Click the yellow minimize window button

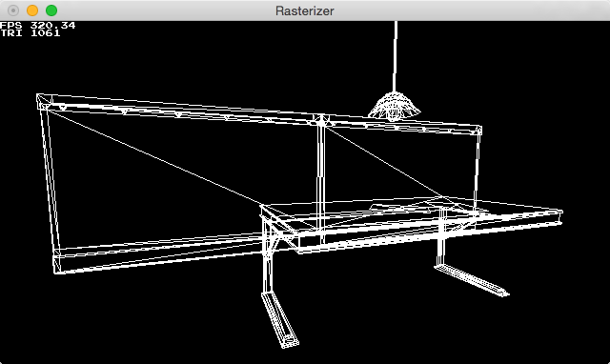(32, 10)
